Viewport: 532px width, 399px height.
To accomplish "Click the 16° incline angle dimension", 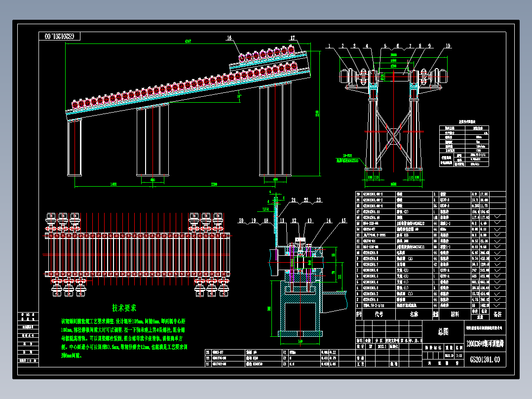I will 239,96.
